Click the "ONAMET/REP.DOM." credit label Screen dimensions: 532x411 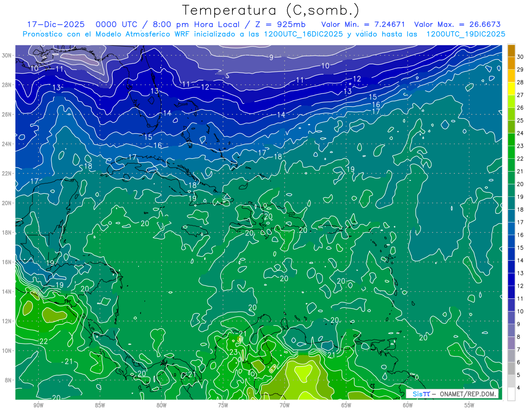tap(468, 394)
